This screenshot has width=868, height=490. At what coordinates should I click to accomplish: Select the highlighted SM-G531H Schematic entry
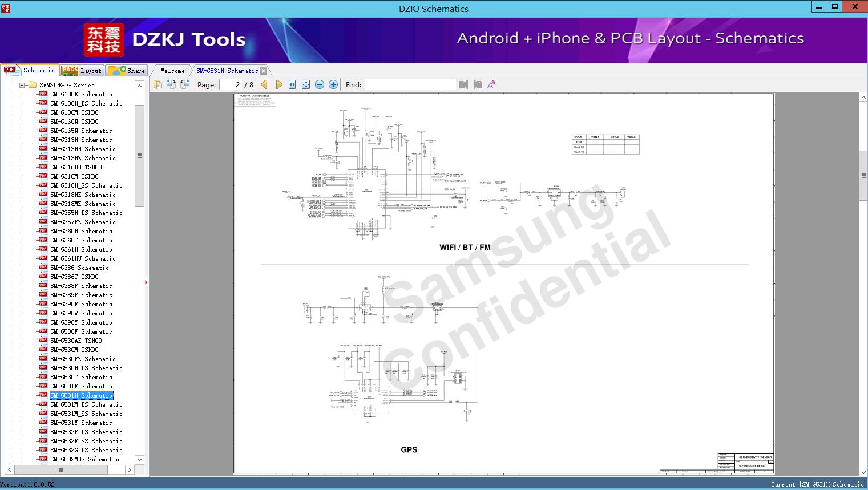point(81,395)
